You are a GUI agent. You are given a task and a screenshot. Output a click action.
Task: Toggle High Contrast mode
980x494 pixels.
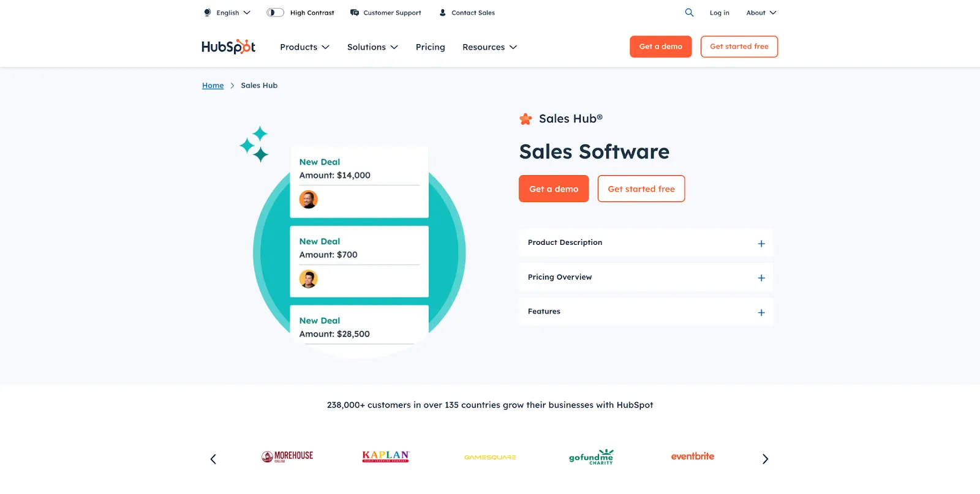click(274, 12)
